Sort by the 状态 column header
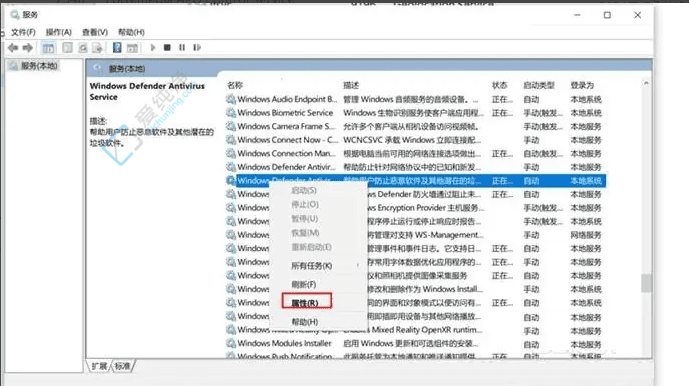Screen dimensions: 689x386 pyautogui.click(x=500, y=85)
